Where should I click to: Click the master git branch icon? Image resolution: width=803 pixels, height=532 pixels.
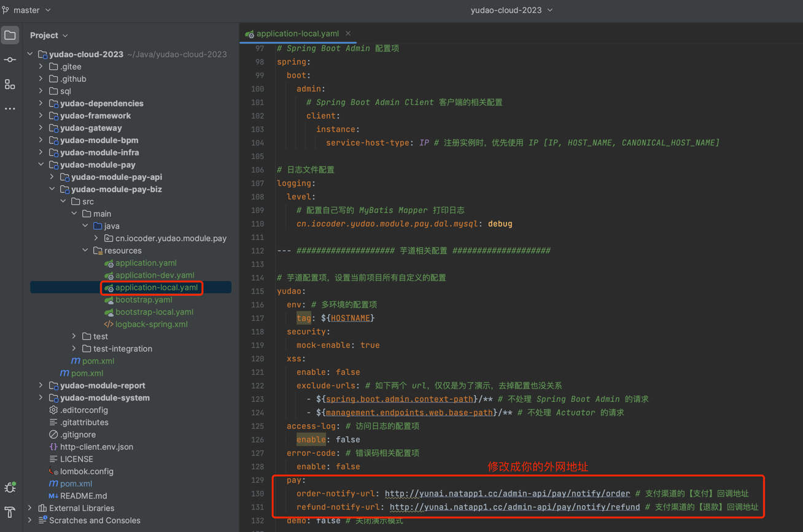pyautogui.click(x=6, y=10)
